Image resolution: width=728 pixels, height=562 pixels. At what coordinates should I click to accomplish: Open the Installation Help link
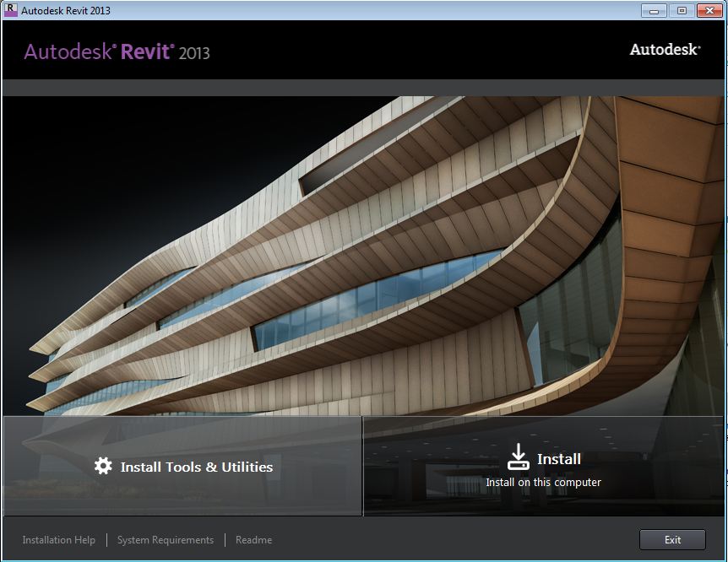(x=59, y=540)
